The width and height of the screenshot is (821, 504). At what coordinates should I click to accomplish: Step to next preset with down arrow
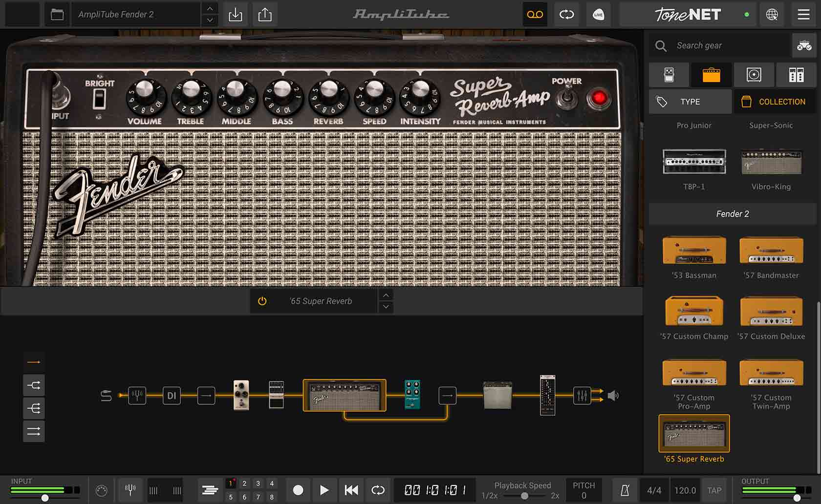210,20
